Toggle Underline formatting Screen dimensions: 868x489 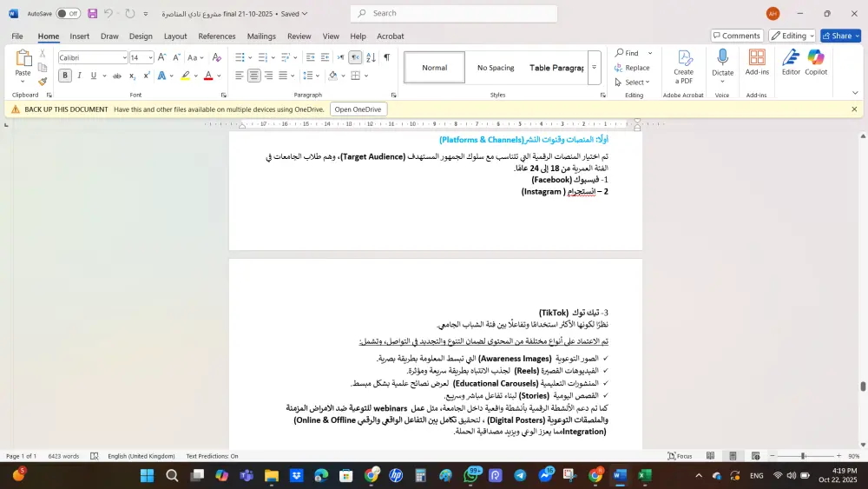(93, 76)
